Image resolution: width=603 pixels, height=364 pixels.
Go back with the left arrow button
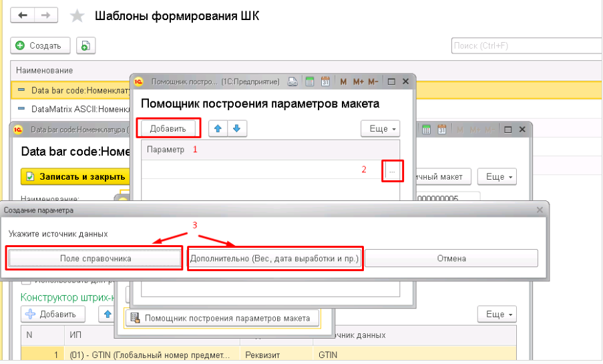click(23, 15)
